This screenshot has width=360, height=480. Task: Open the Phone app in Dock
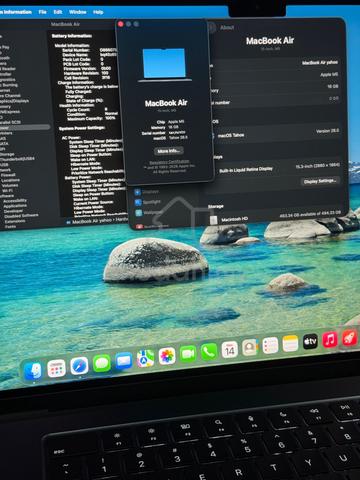point(209,351)
